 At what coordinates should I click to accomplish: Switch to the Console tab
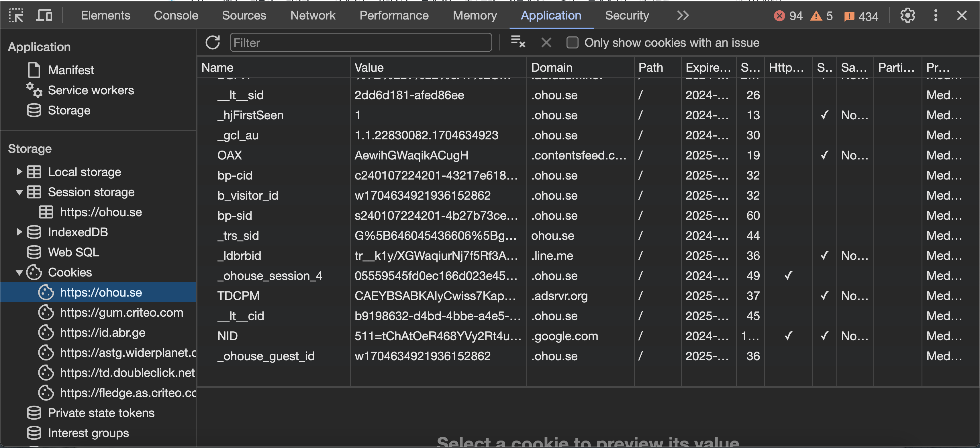[x=176, y=15]
